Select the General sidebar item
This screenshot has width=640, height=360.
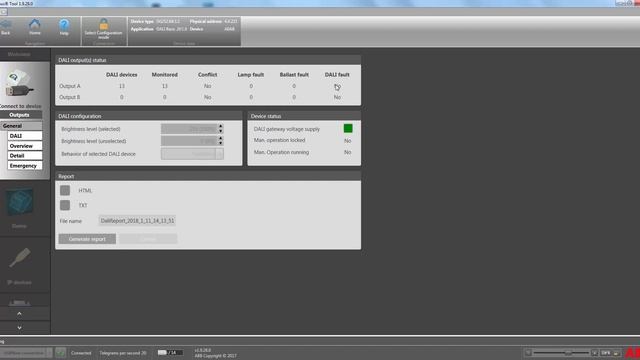click(x=21, y=126)
